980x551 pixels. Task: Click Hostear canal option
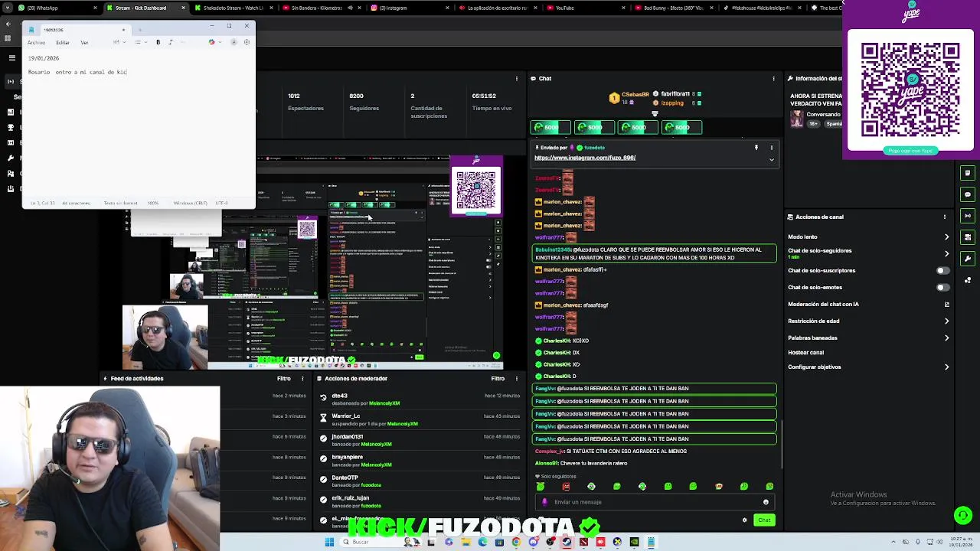tap(805, 353)
